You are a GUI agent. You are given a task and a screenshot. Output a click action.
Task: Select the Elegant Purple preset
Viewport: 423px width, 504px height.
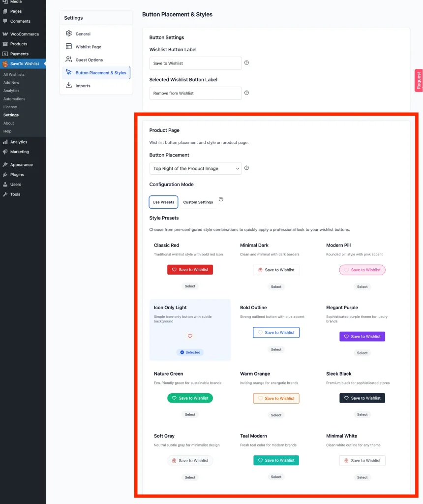tap(363, 353)
